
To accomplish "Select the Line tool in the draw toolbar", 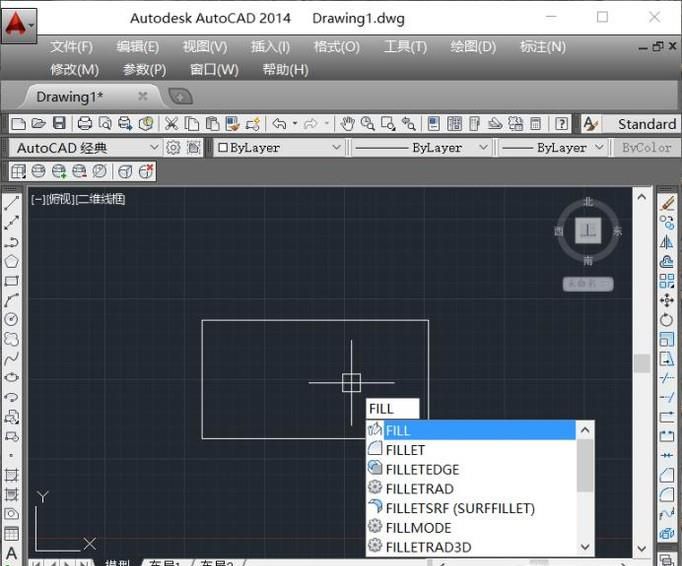I will click(11, 203).
